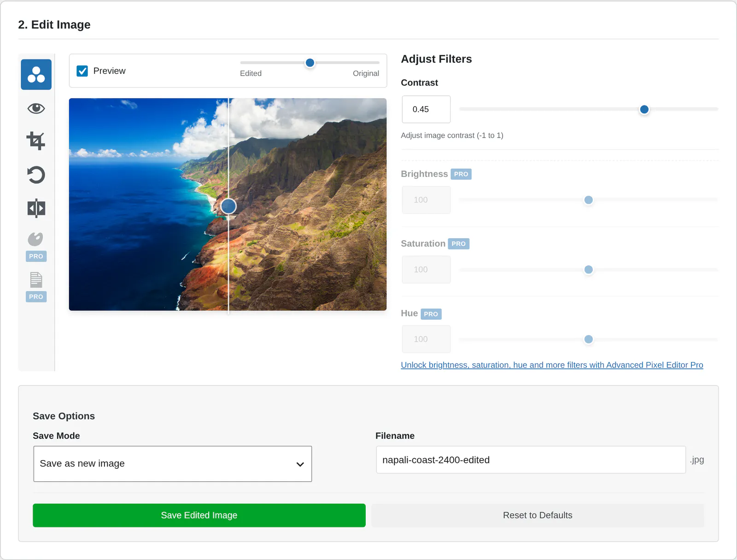Click the 'Original' label under preview slider
737x560 pixels.
366,73
